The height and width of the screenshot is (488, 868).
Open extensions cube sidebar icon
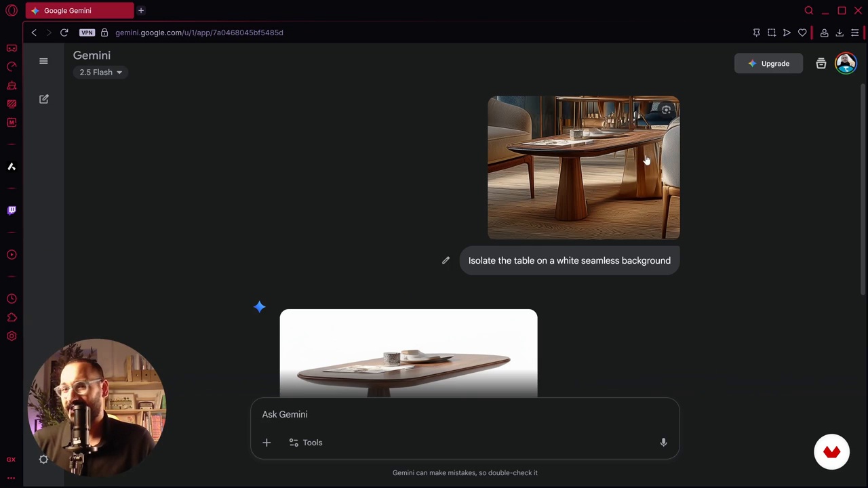tap(12, 317)
